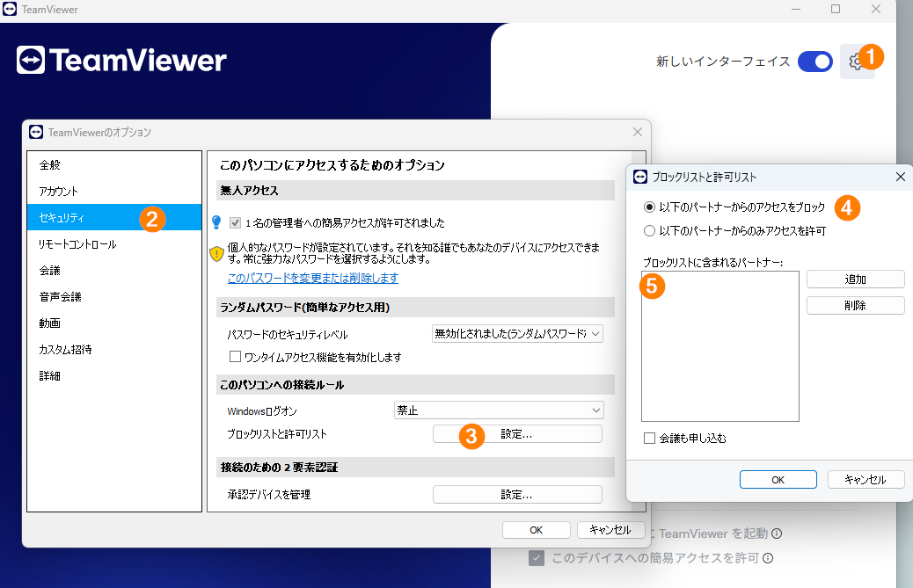Screen dimensions: 913x588
Task: Confirm blocklist dialog with OK
Action: [778, 480]
